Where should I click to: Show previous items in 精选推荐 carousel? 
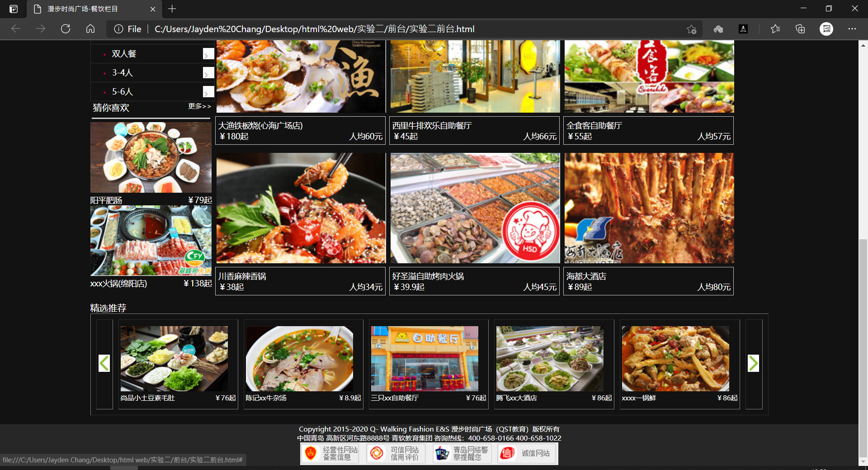(x=104, y=363)
